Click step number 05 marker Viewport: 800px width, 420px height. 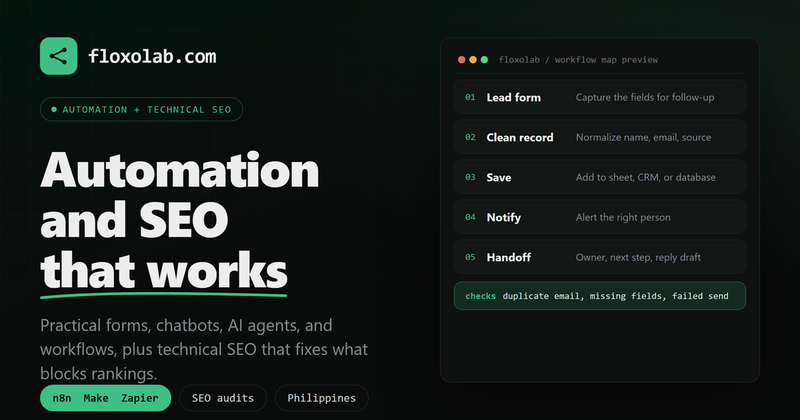(470, 257)
